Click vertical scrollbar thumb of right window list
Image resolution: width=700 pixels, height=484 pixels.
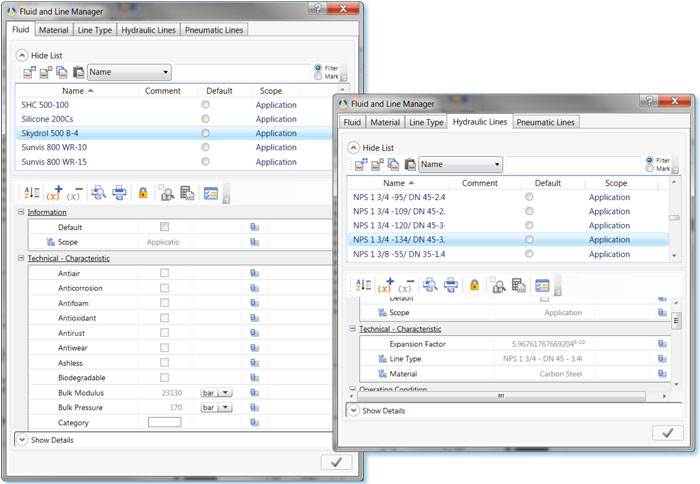(x=674, y=218)
